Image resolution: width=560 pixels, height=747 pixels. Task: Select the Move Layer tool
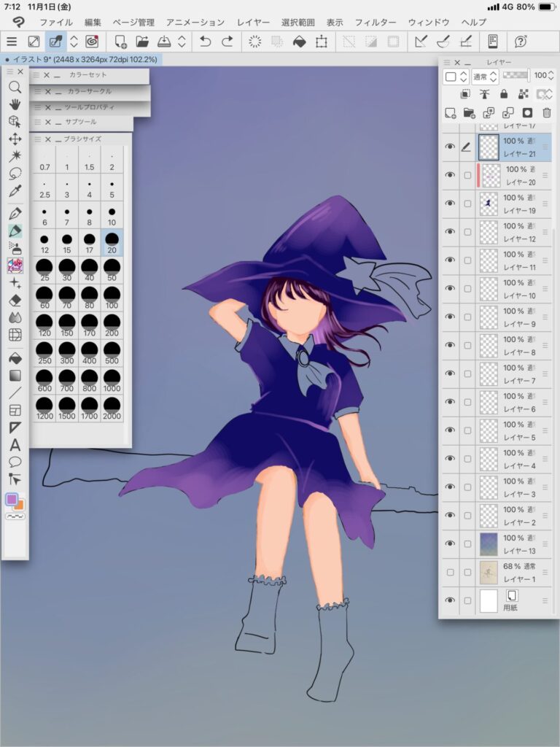point(15,139)
